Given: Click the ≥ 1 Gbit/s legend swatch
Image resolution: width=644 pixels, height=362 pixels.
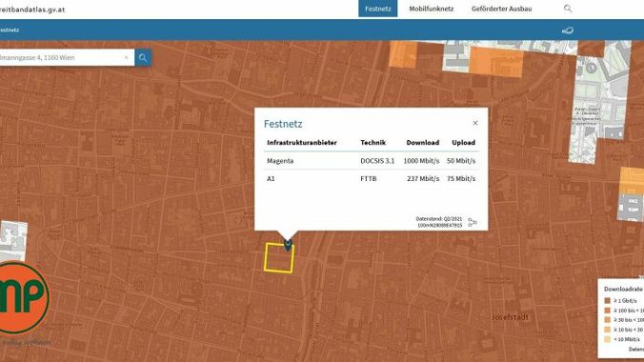Looking at the screenshot, I should pyautogui.click(x=608, y=301).
